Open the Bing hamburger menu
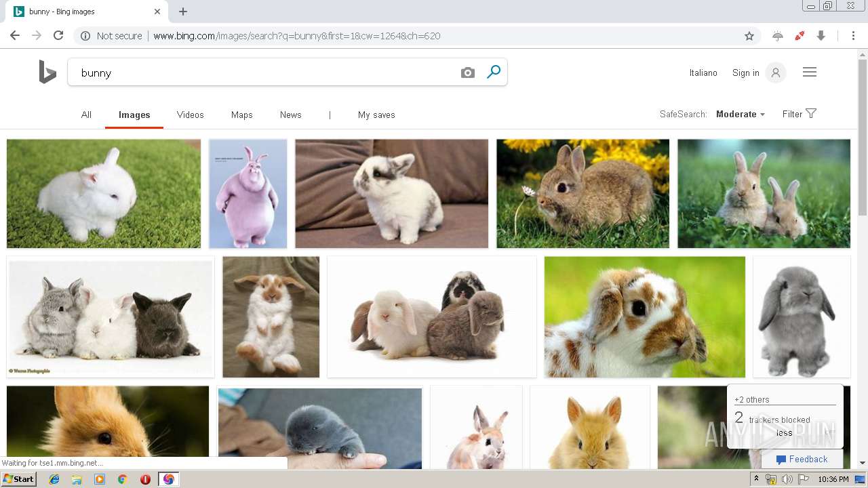This screenshot has height=488, width=868. click(x=810, y=73)
